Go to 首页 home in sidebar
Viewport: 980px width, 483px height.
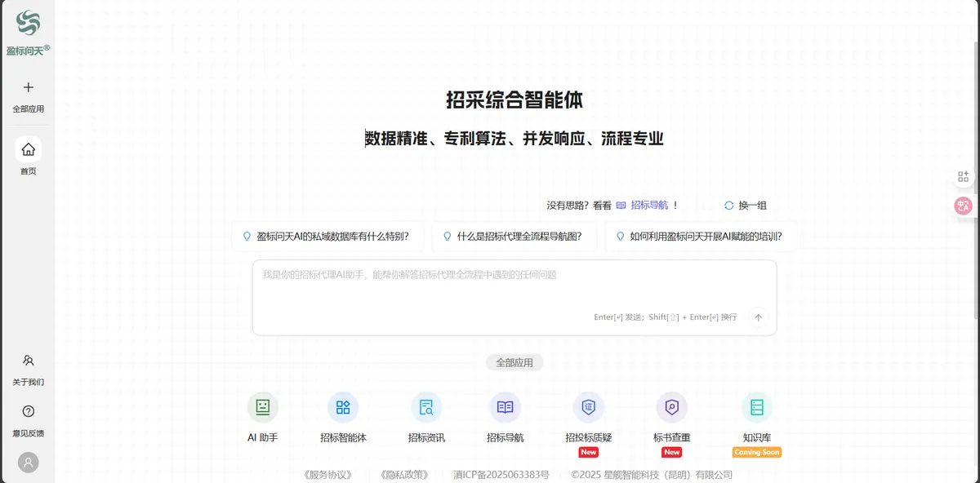pyautogui.click(x=29, y=150)
